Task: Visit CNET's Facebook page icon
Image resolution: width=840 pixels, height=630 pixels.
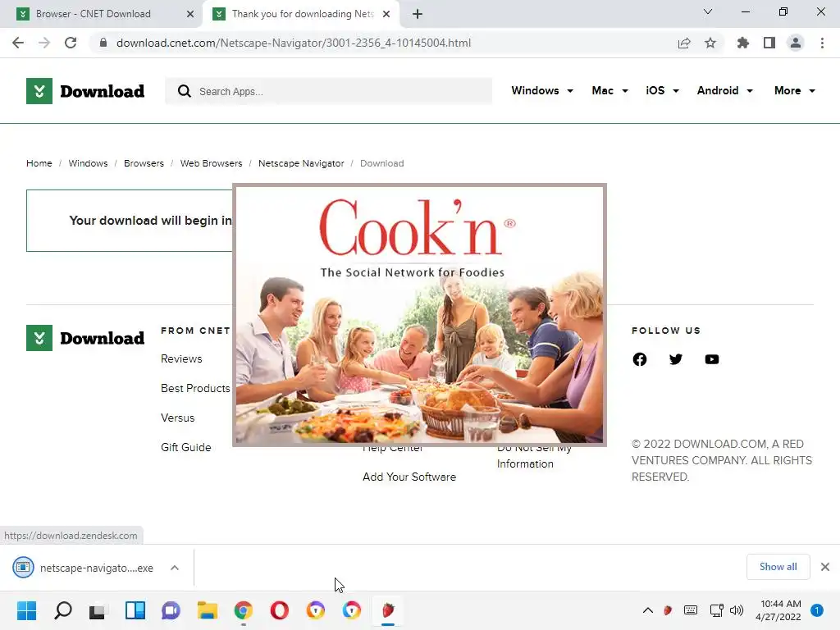Action: click(x=640, y=359)
